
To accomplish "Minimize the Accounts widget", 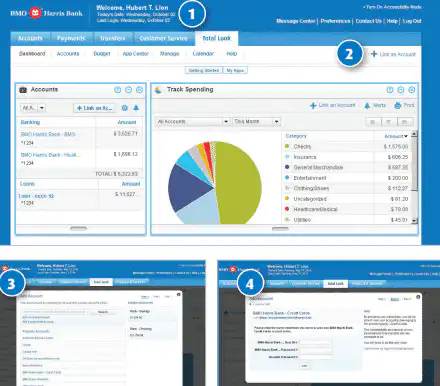I will 129,90.
